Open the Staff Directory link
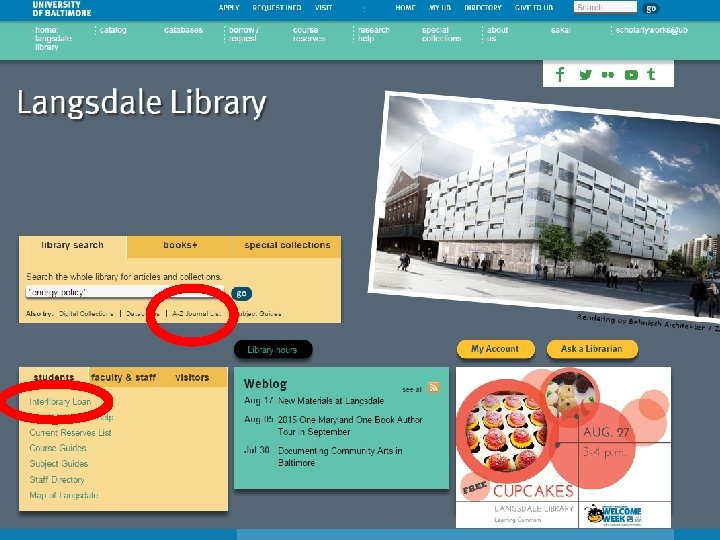The height and width of the screenshot is (540, 720). point(57,479)
